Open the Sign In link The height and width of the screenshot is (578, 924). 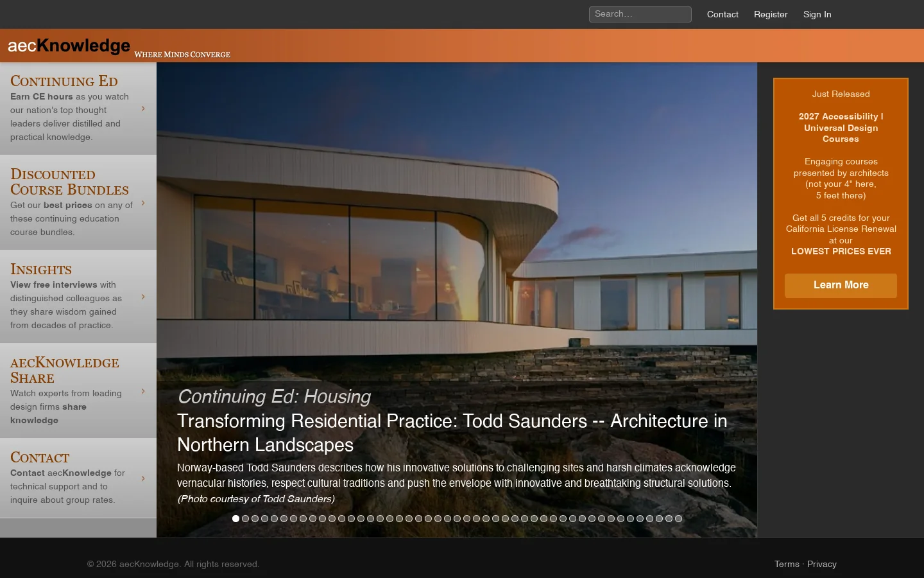click(x=817, y=14)
